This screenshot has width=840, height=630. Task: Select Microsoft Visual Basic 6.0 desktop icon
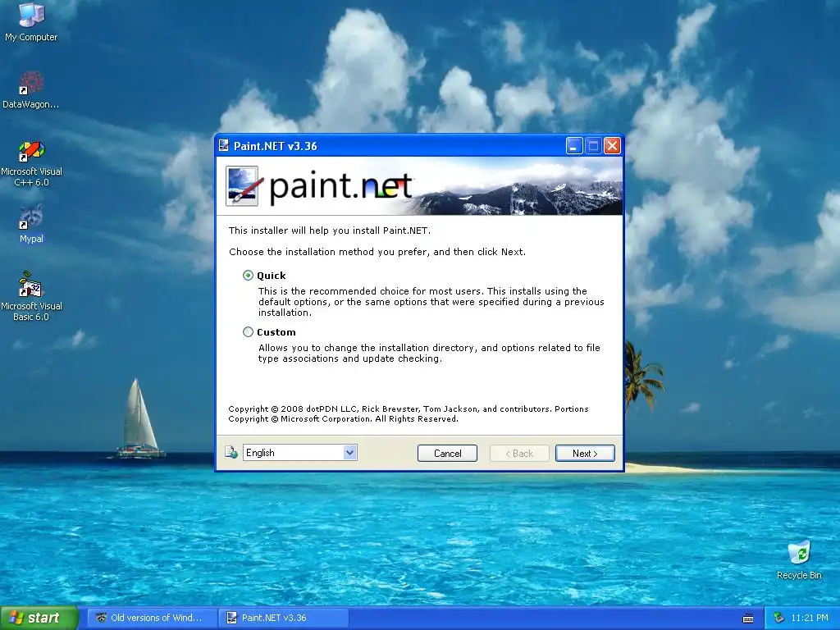click(31, 297)
